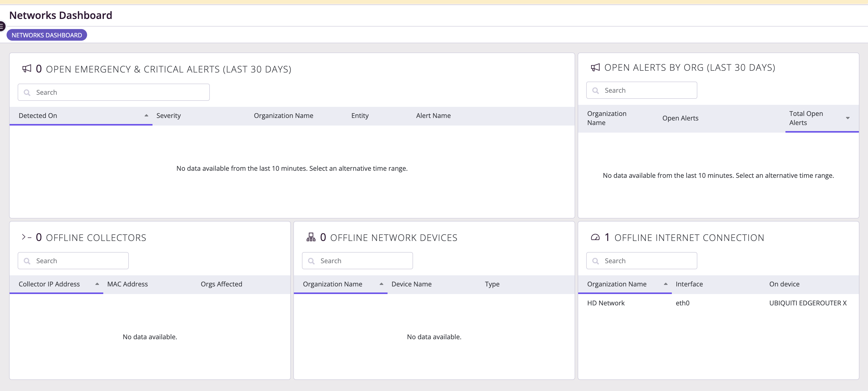The image size is (868, 391).
Task: Sort network devices by Type column
Action: click(492, 284)
